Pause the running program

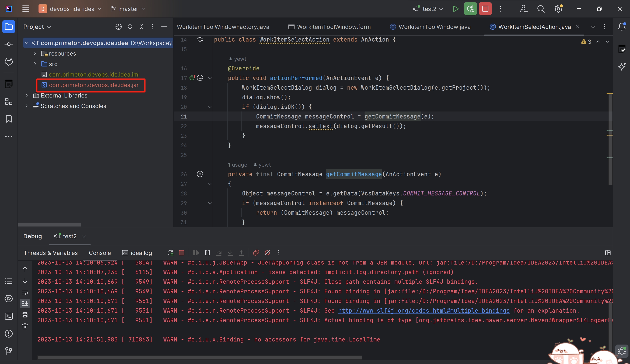[x=207, y=253]
